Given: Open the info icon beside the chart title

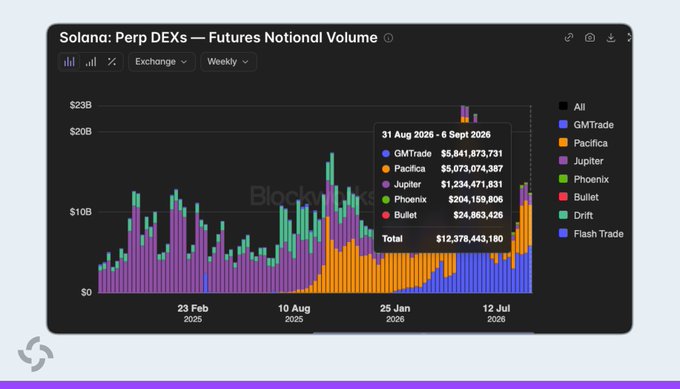Looking at the screenshot, I should point(388,38).
